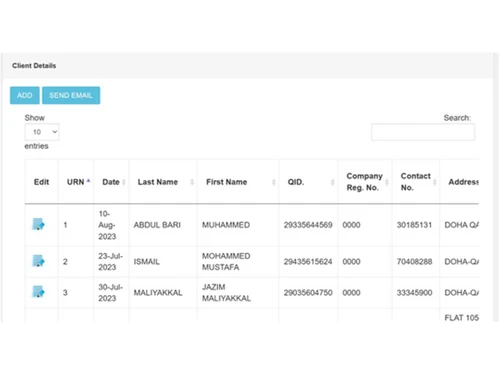Click the Edit column header
This screenshot has width=500, height=375.
pos(41,182)
